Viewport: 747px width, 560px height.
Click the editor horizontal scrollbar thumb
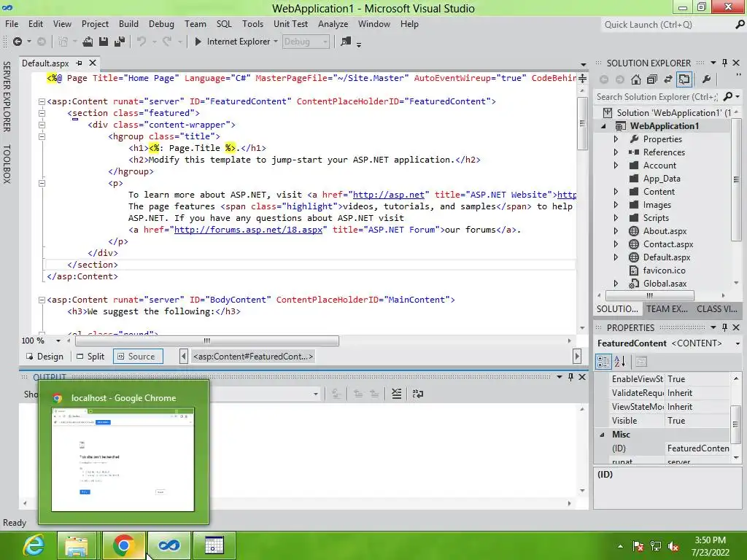[x=207, y=341]
